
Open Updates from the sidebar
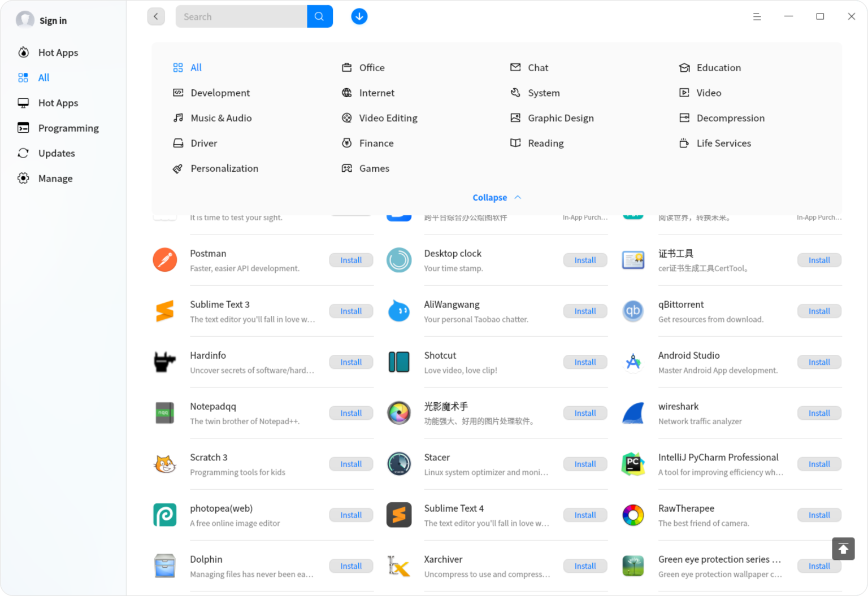click(57, 153)
